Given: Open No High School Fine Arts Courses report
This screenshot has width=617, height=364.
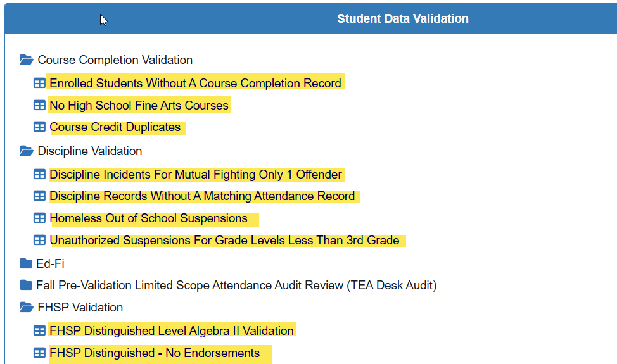Looking at the screenshot, I should 139,105.
